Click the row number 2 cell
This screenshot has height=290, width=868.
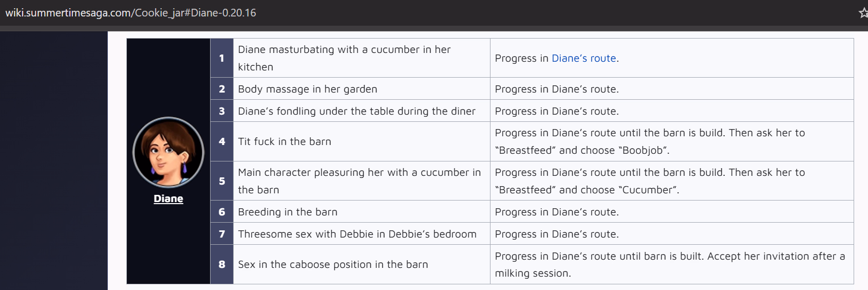tap(222, 89)
